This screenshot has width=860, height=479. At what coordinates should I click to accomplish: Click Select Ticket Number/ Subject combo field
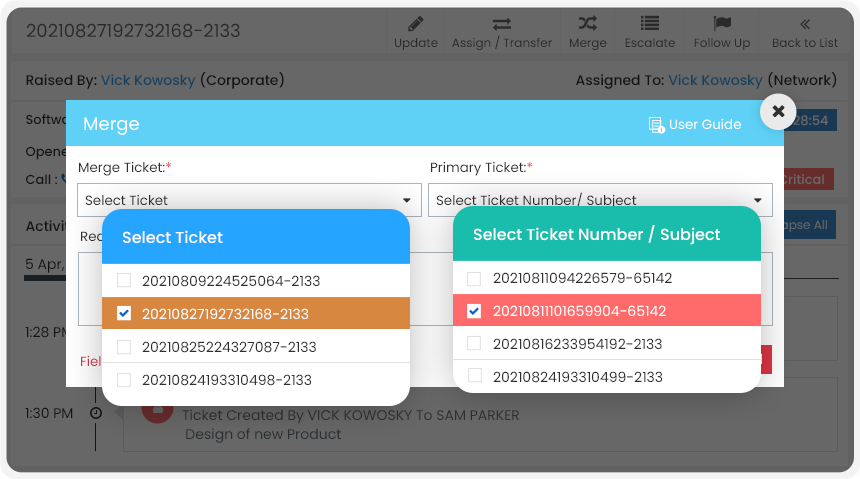point(600,200)
